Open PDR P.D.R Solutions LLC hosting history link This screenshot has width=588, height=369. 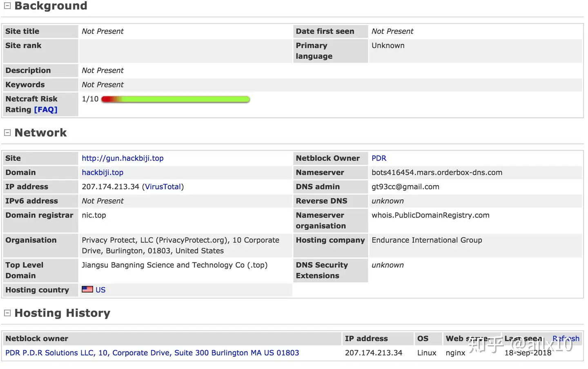point(152,353)
